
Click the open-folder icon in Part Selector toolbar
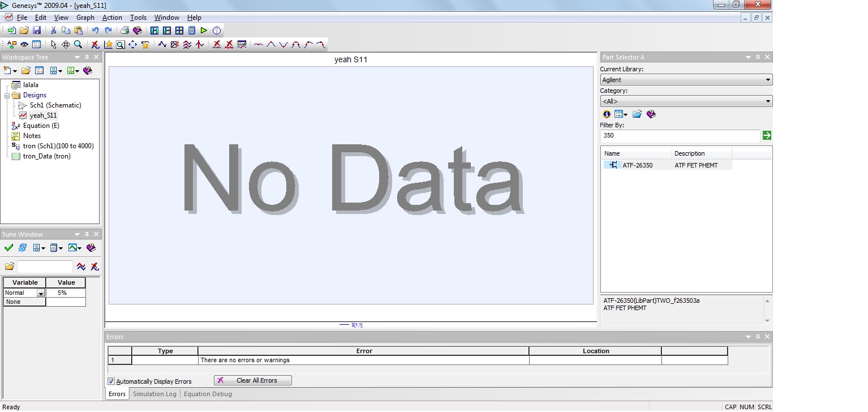pyautogui.click(x=637, y=114)
